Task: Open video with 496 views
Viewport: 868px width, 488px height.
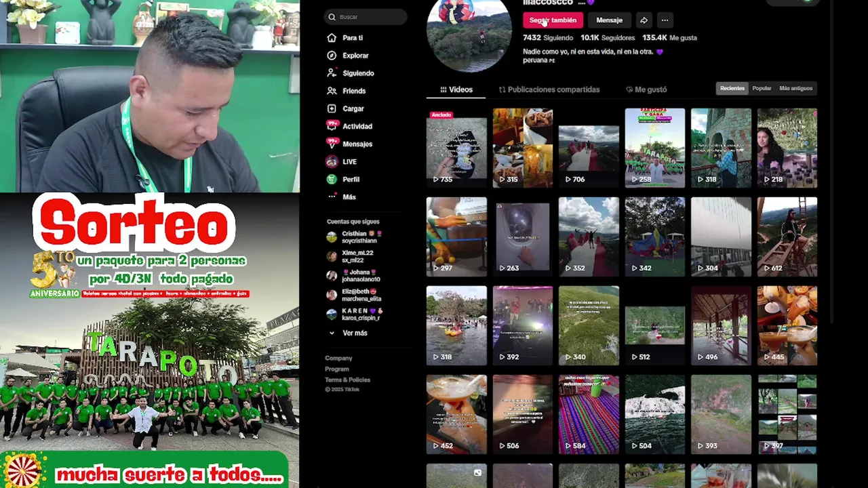Action: click(x=721, y=325)
